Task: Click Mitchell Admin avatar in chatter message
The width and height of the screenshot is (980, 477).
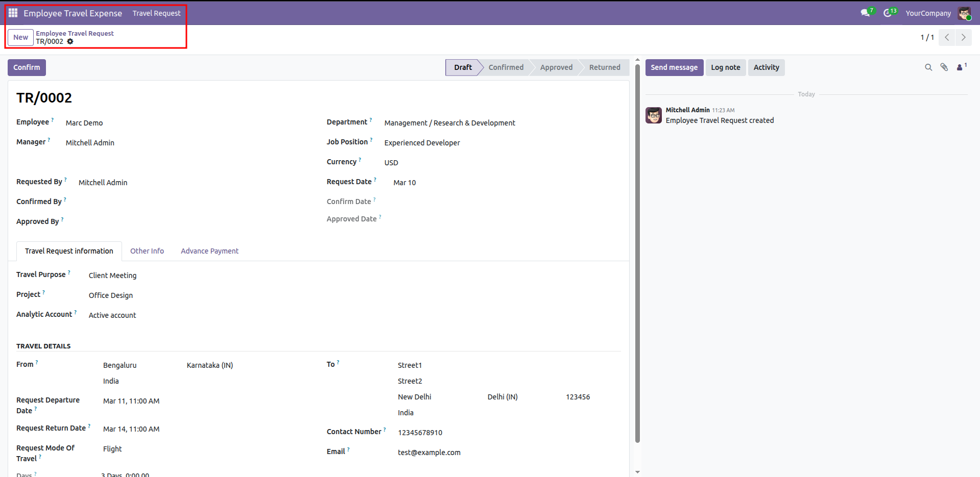Action: [x=654, y=115]
